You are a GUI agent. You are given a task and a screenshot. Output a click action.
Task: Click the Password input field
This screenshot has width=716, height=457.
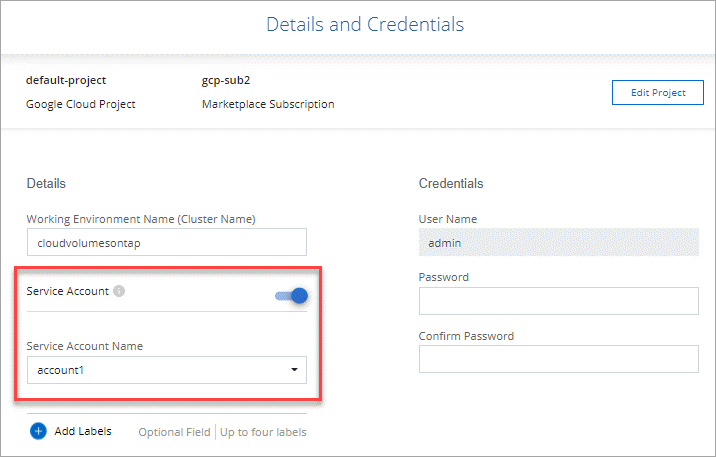[558, 301]
